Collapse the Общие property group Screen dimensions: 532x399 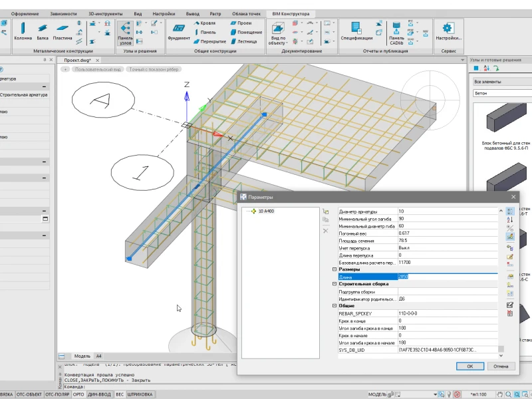334,305
